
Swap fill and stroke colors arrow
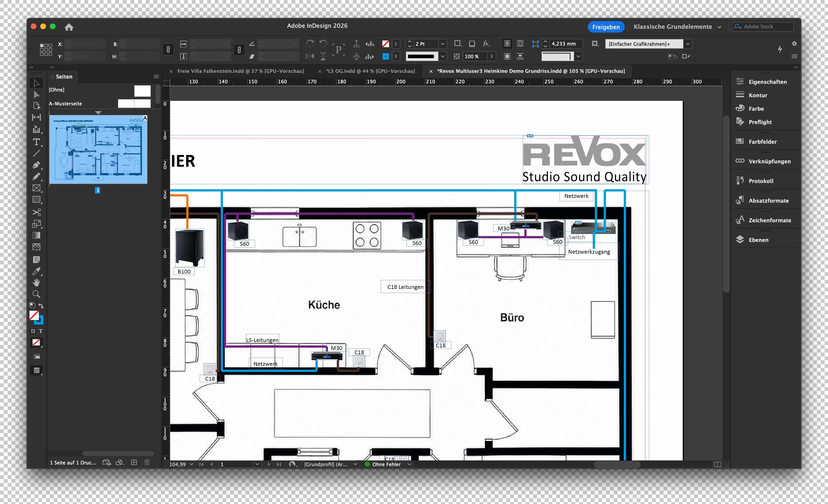click(x=41, y=306)
